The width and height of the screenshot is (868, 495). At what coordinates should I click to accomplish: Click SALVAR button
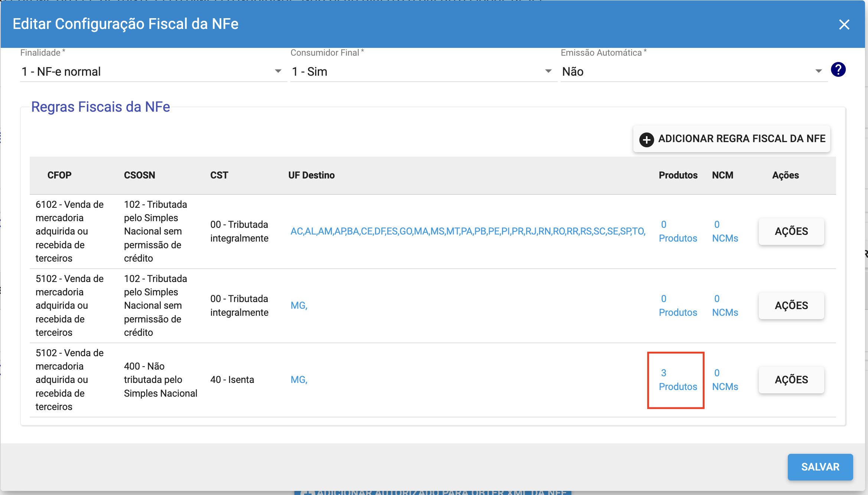tap(820, 467)
